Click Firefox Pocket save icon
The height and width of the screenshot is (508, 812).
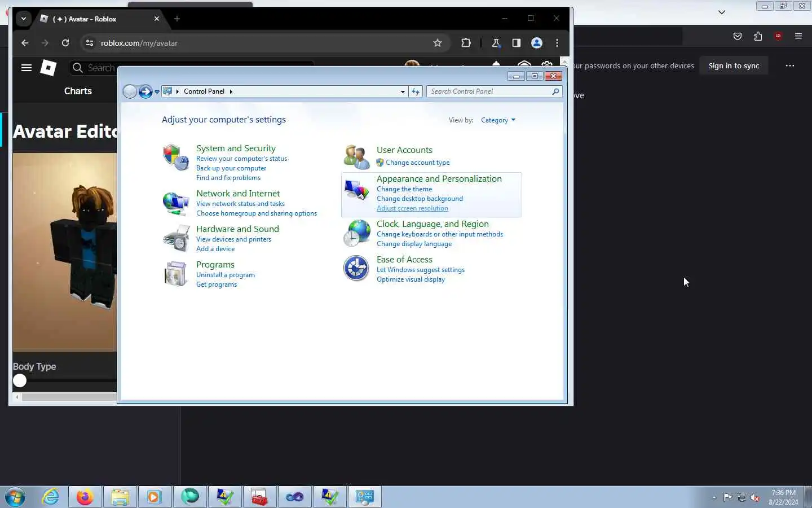(x=738, y=36)
